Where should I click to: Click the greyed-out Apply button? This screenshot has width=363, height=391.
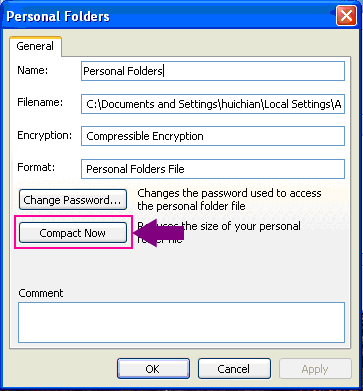tap(315, 369)
